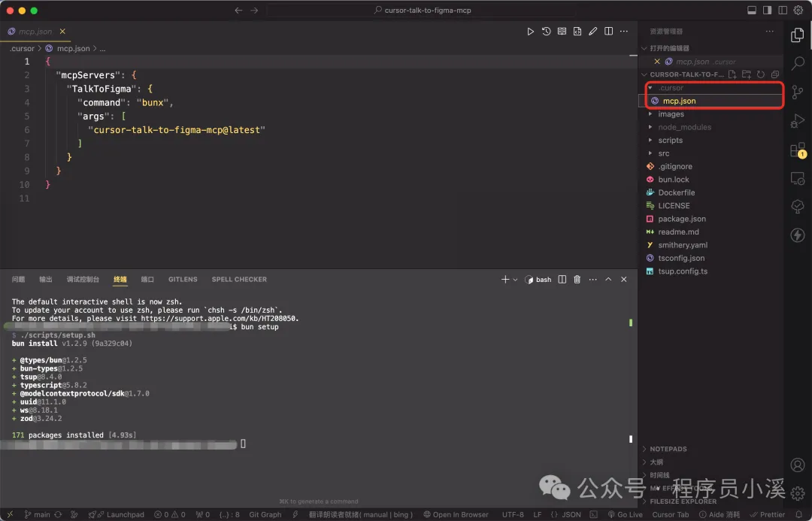Switch to the 问题 problems tab
The image size is (812, 521).
pos(19,280)
